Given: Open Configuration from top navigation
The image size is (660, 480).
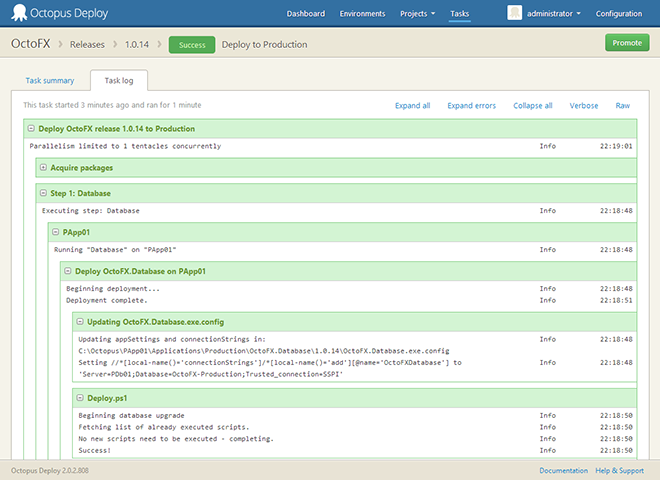Looking at the screenshot, I should coord(619,14).
